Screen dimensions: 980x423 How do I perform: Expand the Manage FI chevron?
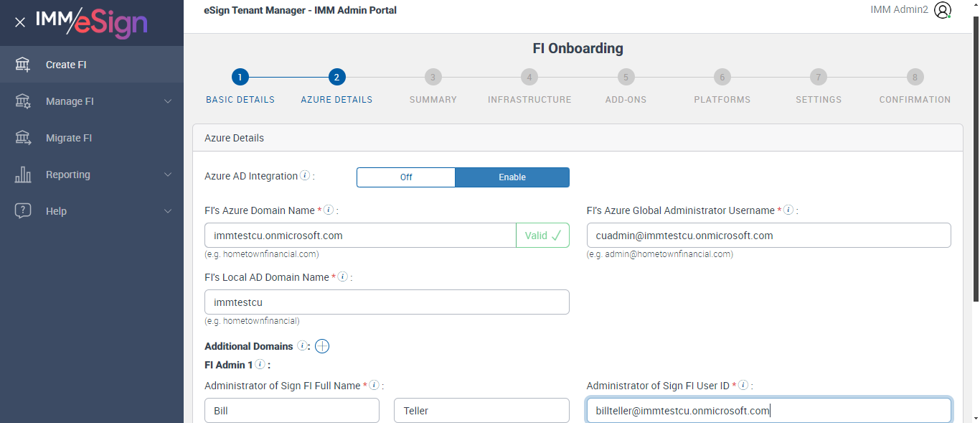(168, 101)
